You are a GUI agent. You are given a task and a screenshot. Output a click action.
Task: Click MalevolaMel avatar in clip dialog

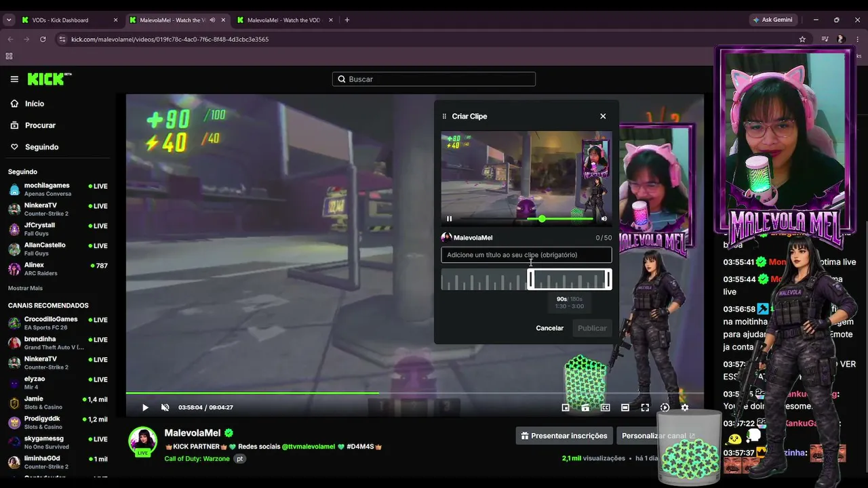click(x=446, y=237)
